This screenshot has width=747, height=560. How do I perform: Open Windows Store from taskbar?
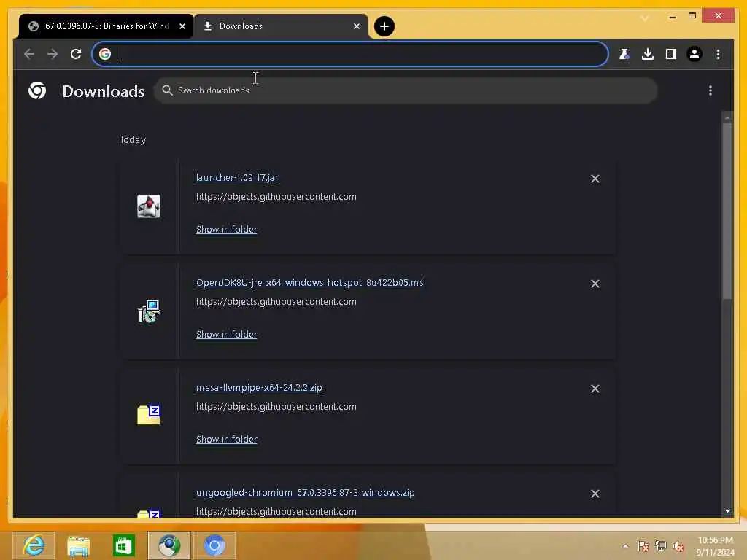[x=124, y=545]
